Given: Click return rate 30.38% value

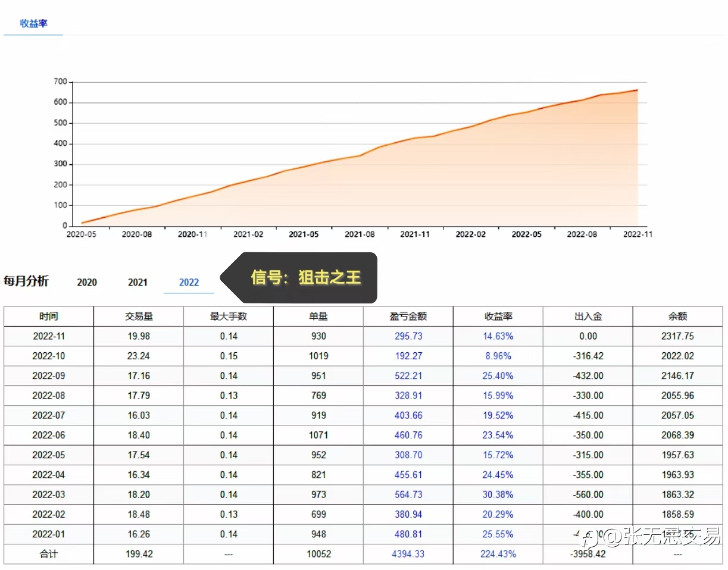Looking at the screenshot, I should tap(498, 494).
